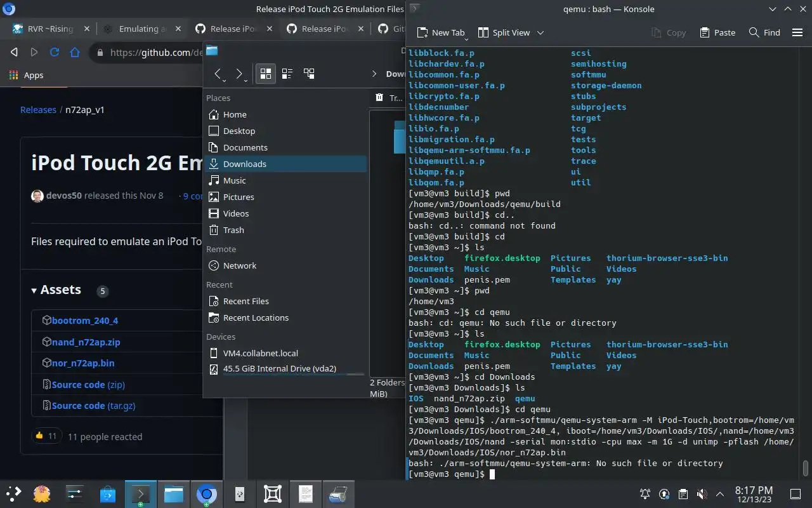Switch to third tab Release iPod
The height and width of the screenshot is (508, 812).
[233, 29]
